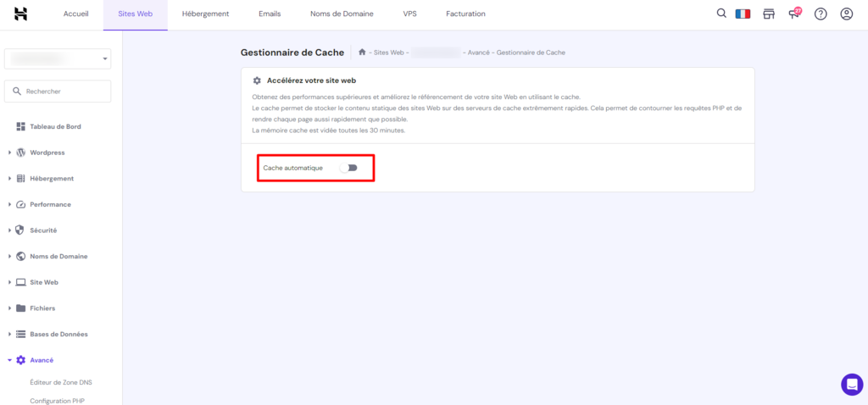Open the Noms de Domaine top tab

tap(342, 14)
